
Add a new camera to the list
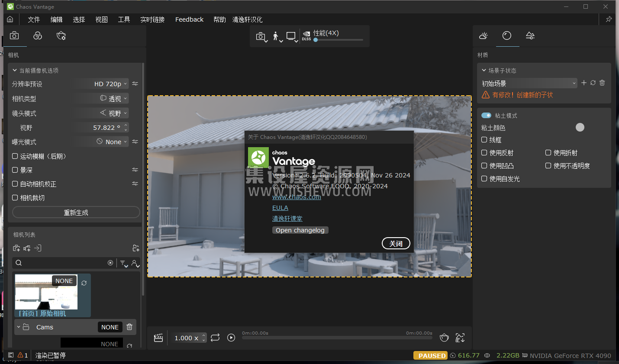click(x=16, y=248)
